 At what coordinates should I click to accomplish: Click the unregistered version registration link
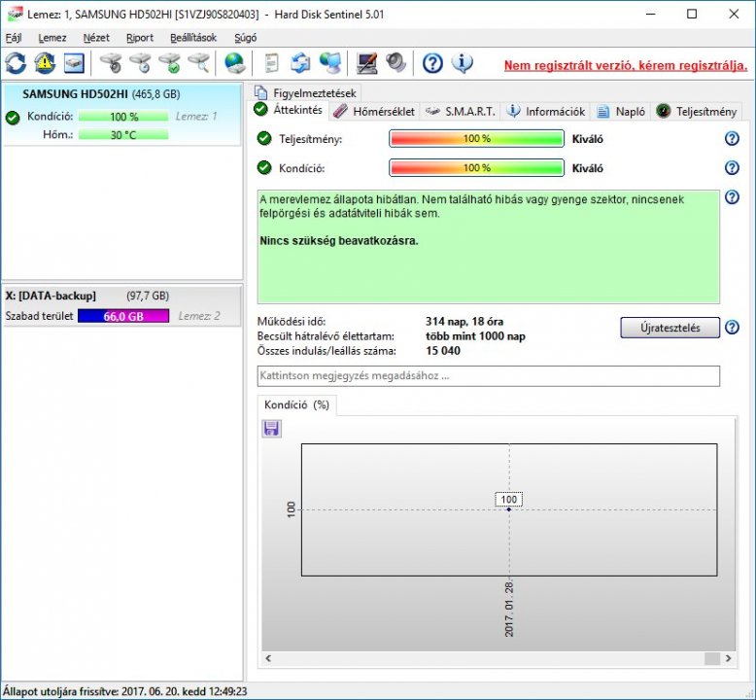(x=626, y=65)
